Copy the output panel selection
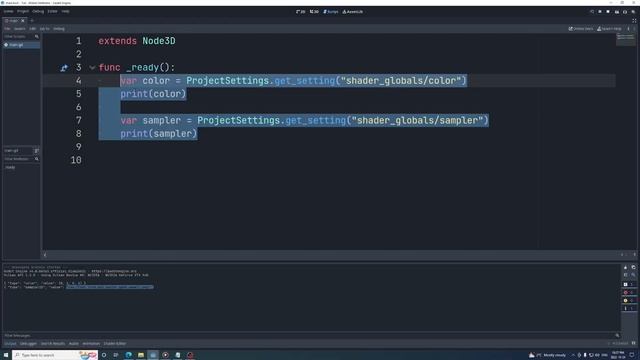This screenshot has height=360, width=640. pos(633,267)
